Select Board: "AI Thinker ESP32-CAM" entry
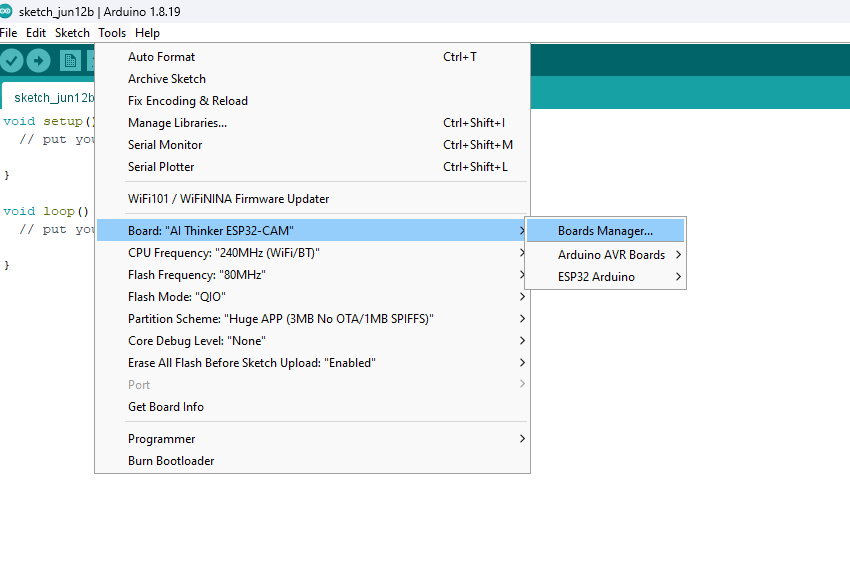850x580 pixels. point(312,231)
